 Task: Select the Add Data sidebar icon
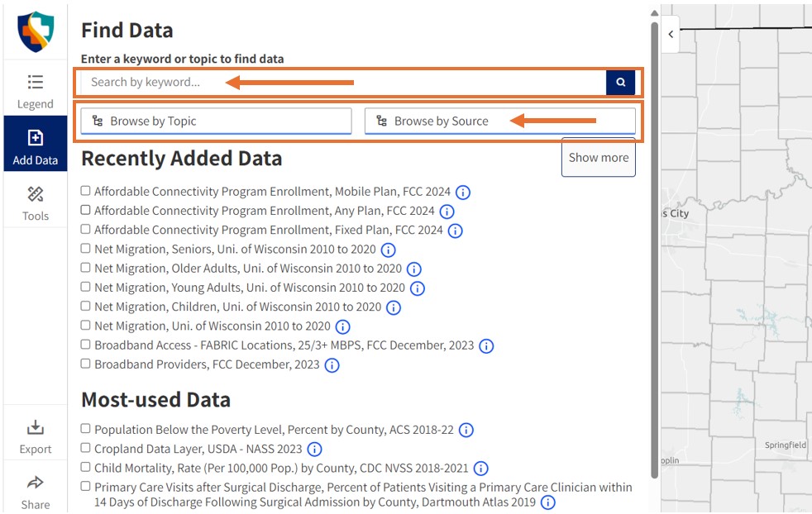tap(35, 145)
